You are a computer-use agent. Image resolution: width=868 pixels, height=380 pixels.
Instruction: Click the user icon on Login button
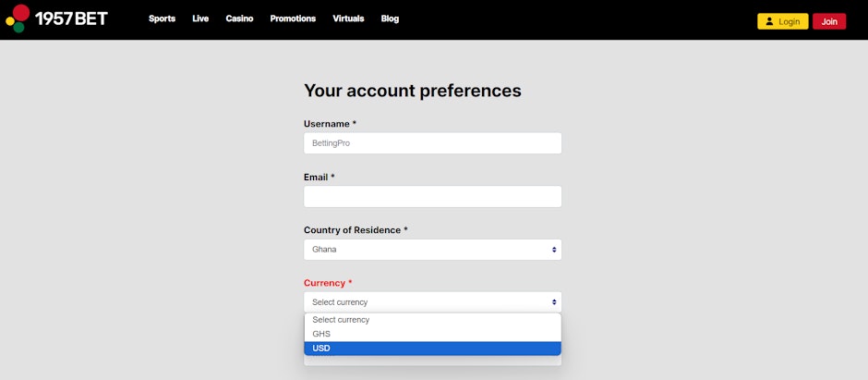(x=768, y=21)
